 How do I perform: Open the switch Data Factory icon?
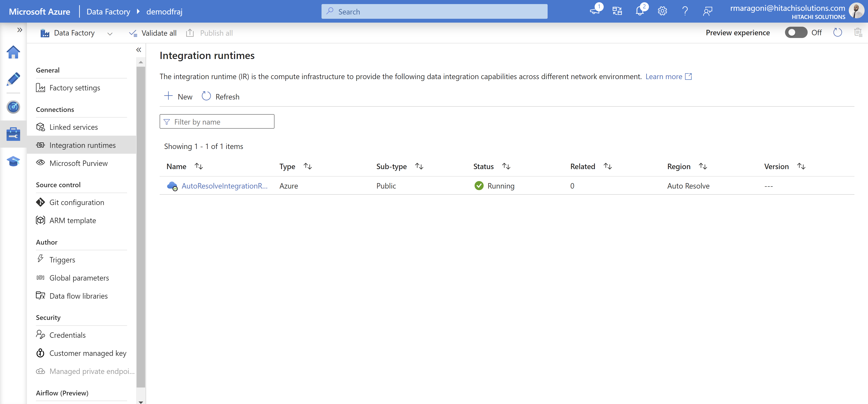(x=617, y=12)
